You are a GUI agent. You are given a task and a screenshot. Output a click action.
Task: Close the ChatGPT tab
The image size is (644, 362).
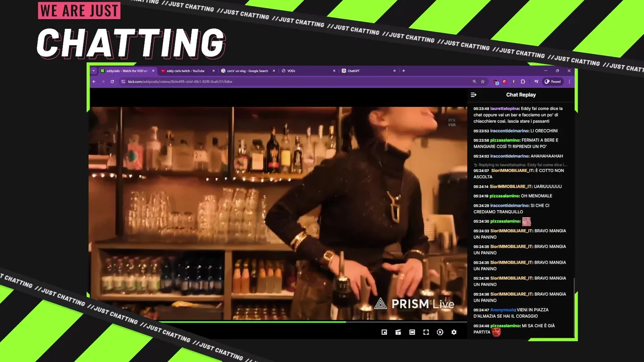coord(394,71)
